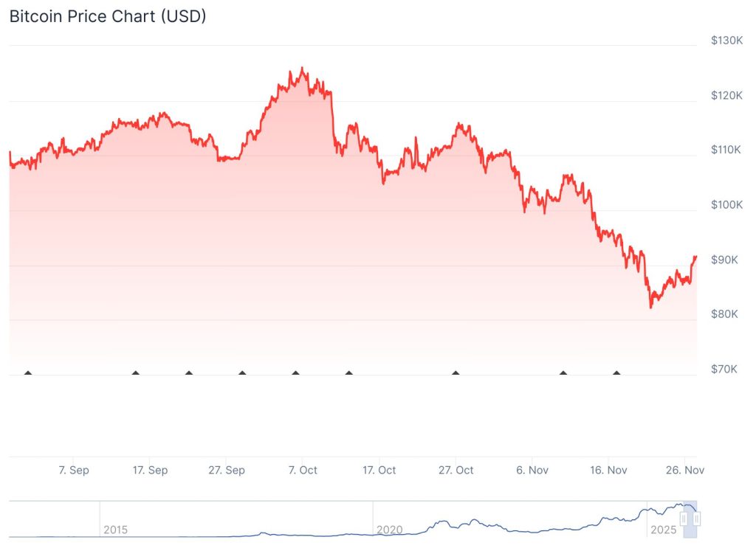Click the diamond marker directly above 27. Oct
Image resolution: width=756 pixels, height=551 pixels.
(x=456, y=373)
